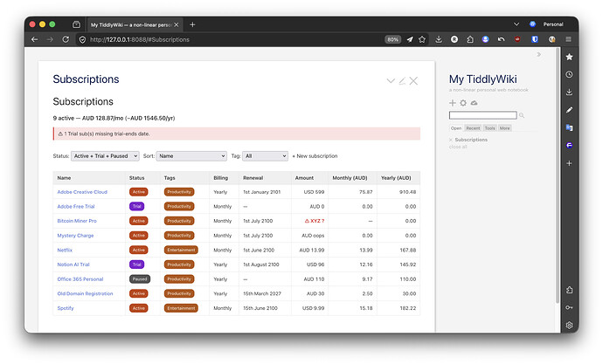Open the Spotify subscription link
This screenshot has height=364, width=603.
tap(66, 308)
